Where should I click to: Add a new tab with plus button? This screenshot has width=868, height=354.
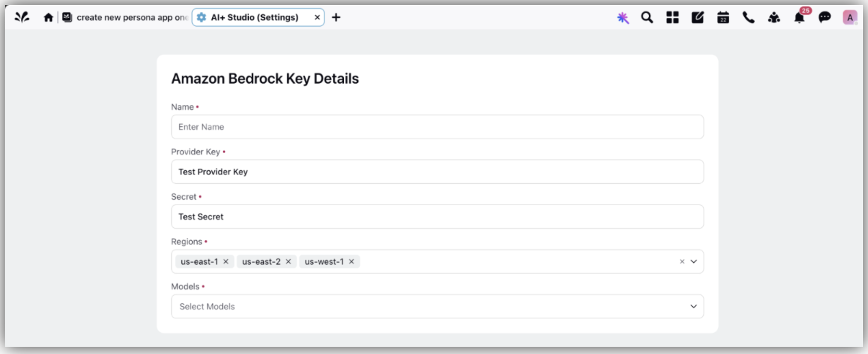coord(336,17)
